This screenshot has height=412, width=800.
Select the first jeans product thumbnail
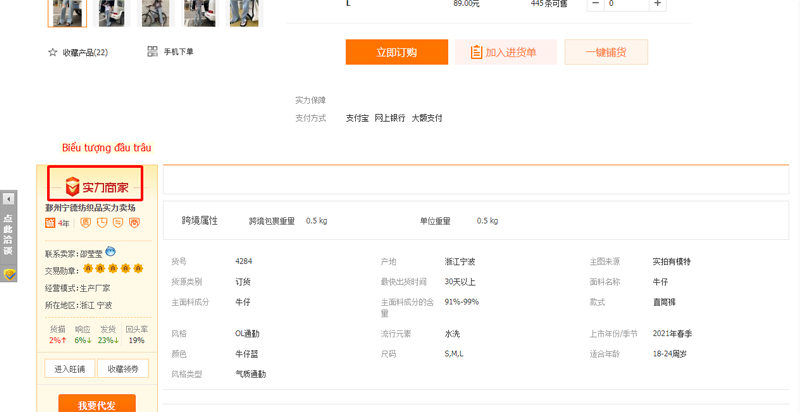coord(67,13)
